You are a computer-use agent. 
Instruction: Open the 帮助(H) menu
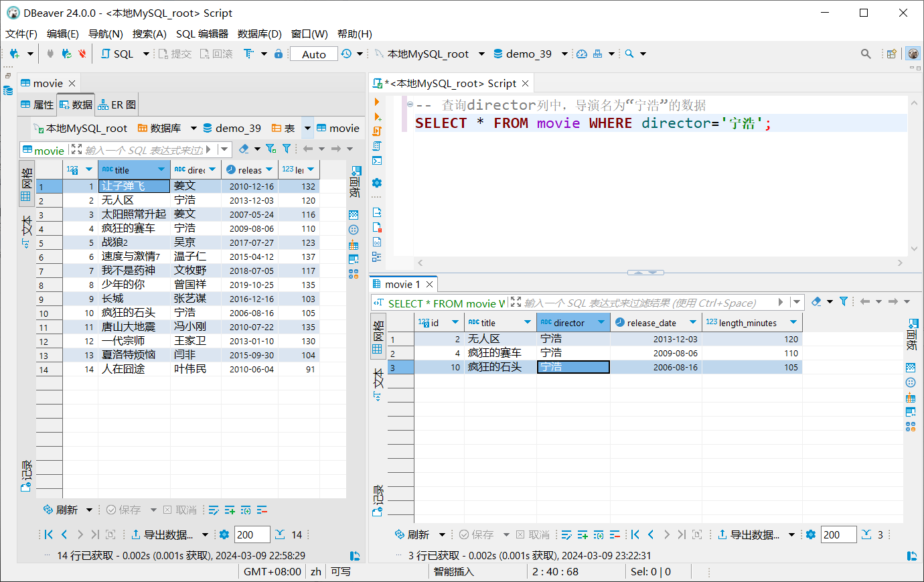(355, 33)
